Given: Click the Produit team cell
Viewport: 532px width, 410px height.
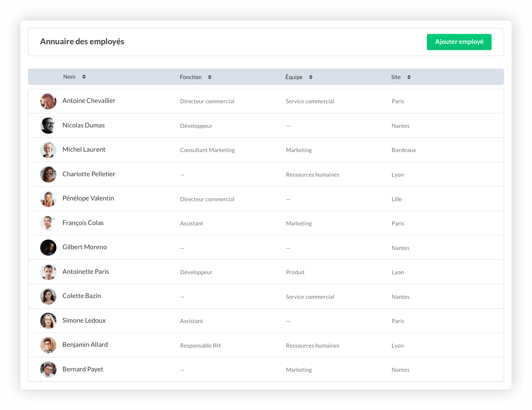Looking at the screenshot, I should 295,272.
